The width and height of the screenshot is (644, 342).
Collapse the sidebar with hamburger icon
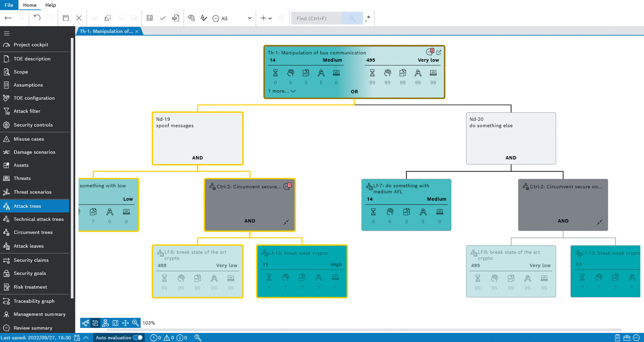point(7,33)
